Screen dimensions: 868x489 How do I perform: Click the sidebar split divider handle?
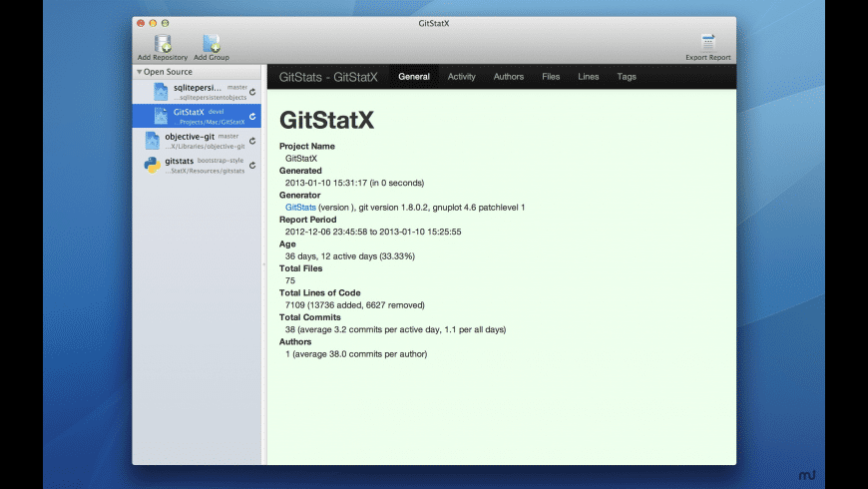[x=263, y=264]
